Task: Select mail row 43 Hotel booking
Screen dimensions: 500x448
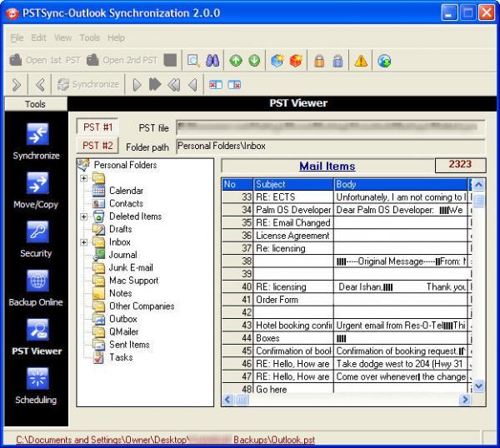Action: [347, 326]
